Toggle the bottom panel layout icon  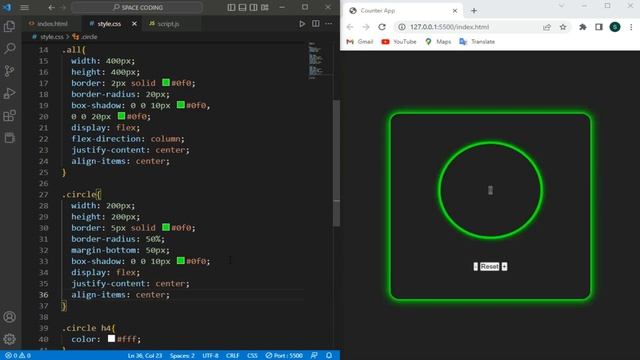(x=242, y=7)
